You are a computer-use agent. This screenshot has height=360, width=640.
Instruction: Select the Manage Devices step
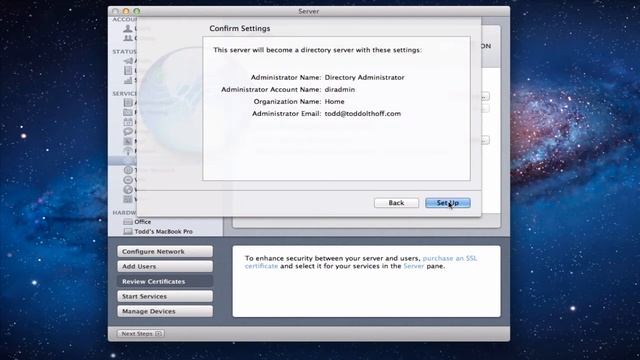(165, 311)
